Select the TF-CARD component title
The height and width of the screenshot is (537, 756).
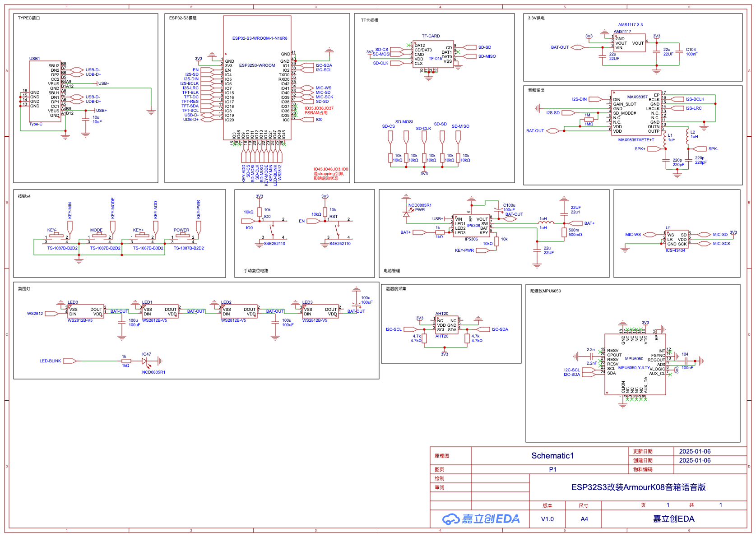[431, 36]
